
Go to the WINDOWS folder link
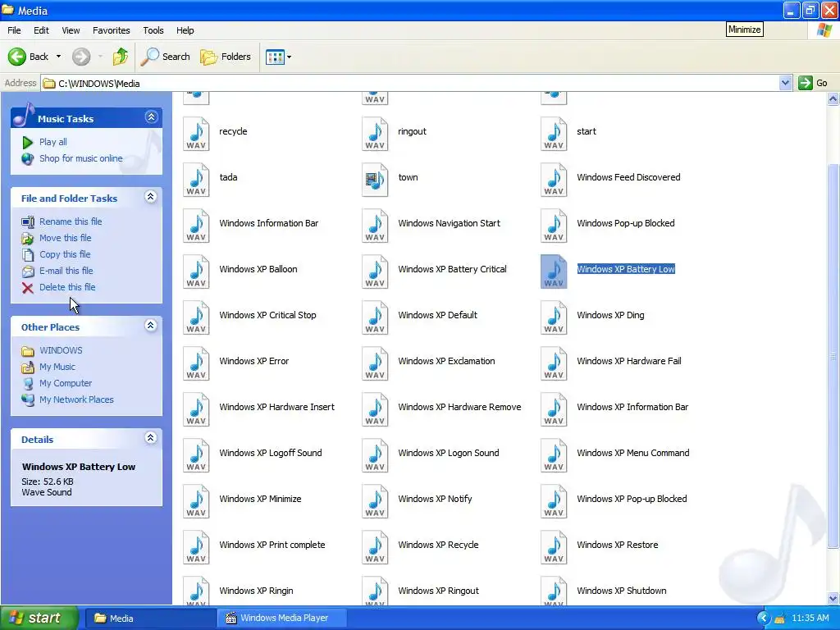pos(61,350)
